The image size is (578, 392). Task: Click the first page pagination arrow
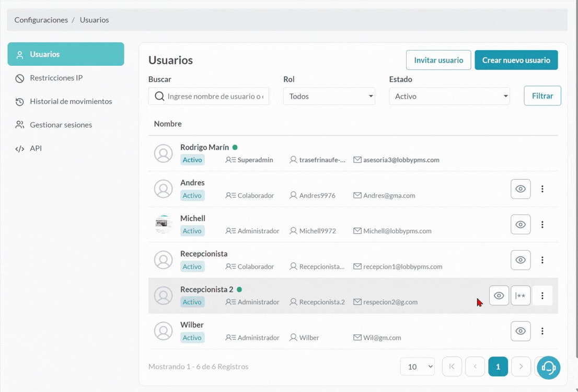pyautogui.click(x=452, y=366)
